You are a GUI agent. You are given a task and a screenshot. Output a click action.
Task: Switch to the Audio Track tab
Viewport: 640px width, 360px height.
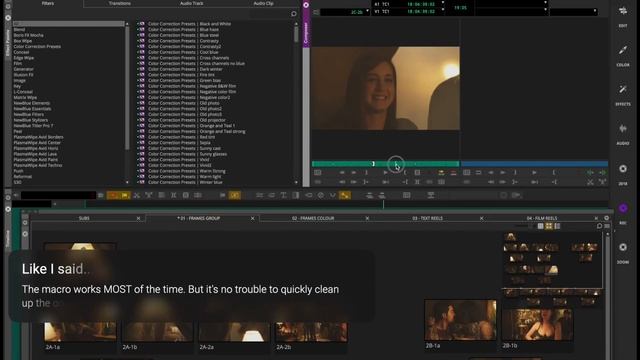(x=191, y=3)
